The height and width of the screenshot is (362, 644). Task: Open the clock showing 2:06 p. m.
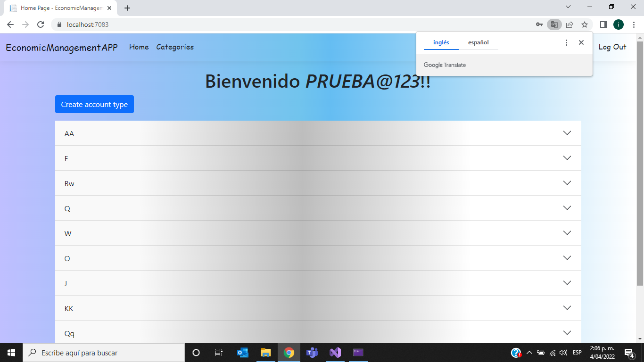click(x=602, y=352)
